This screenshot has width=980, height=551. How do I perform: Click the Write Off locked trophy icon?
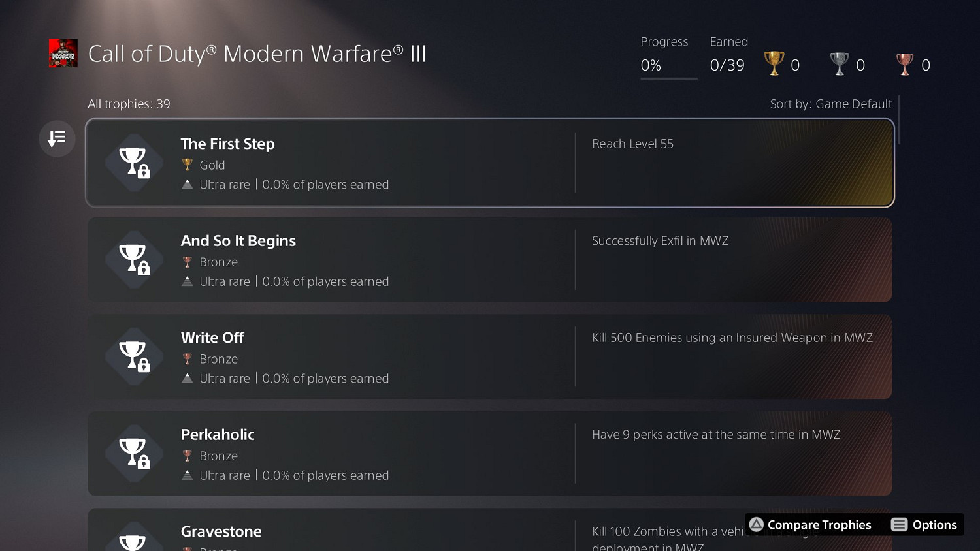(134, 356)
